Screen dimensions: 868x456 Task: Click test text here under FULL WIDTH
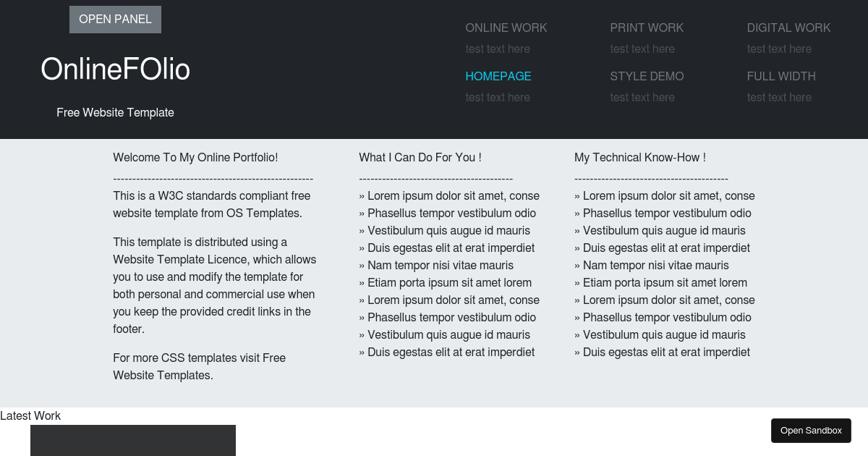[x=779, y=97]
